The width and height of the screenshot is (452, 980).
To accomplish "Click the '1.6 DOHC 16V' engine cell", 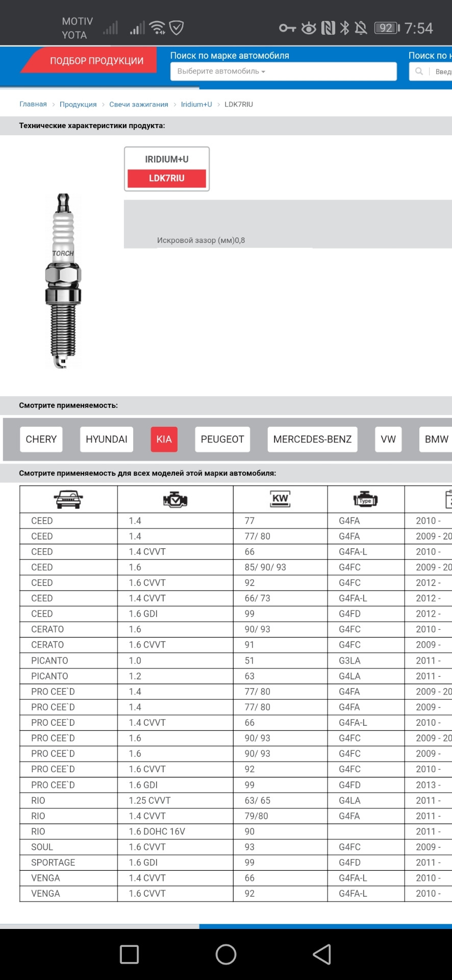I will [x=175, y=831].
